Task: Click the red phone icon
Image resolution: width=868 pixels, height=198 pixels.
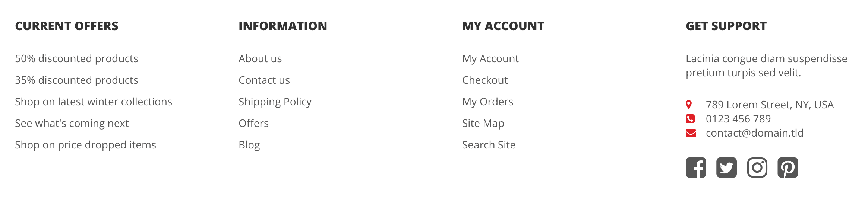Action: [690, 119]
